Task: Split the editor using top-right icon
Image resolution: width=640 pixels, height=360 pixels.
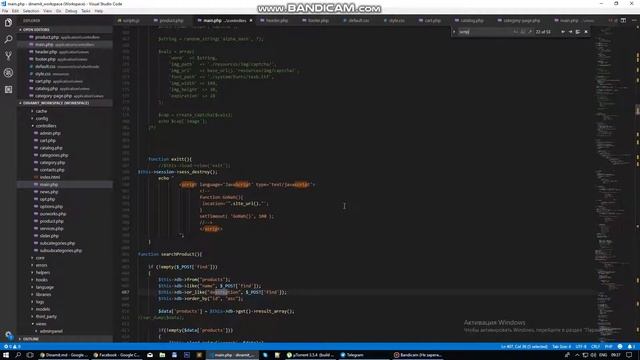Action: click(623, 20)
